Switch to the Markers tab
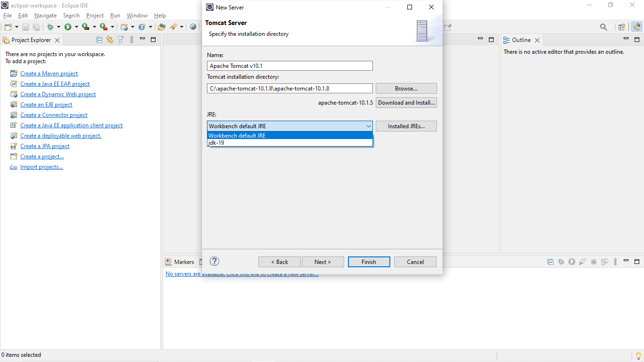The width and height of the screenshot is (644, 362). [180, 262]
